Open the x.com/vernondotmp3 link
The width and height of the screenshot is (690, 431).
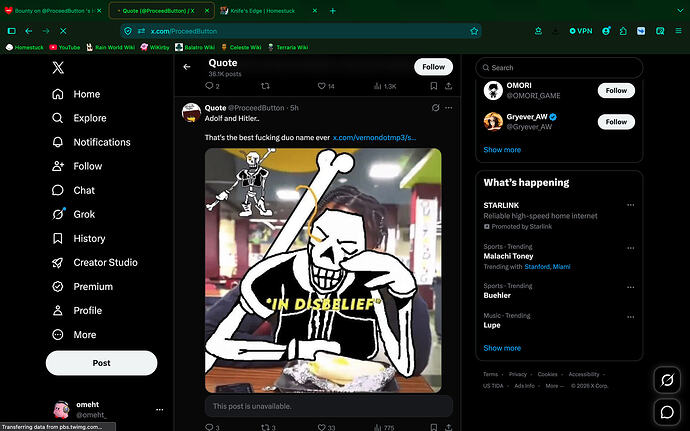(374, 137)
